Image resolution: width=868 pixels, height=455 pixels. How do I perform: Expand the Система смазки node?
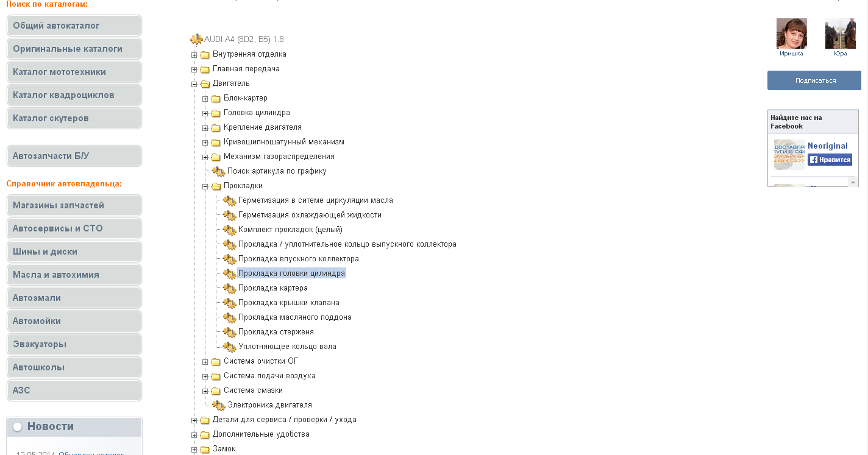[205, 391]
